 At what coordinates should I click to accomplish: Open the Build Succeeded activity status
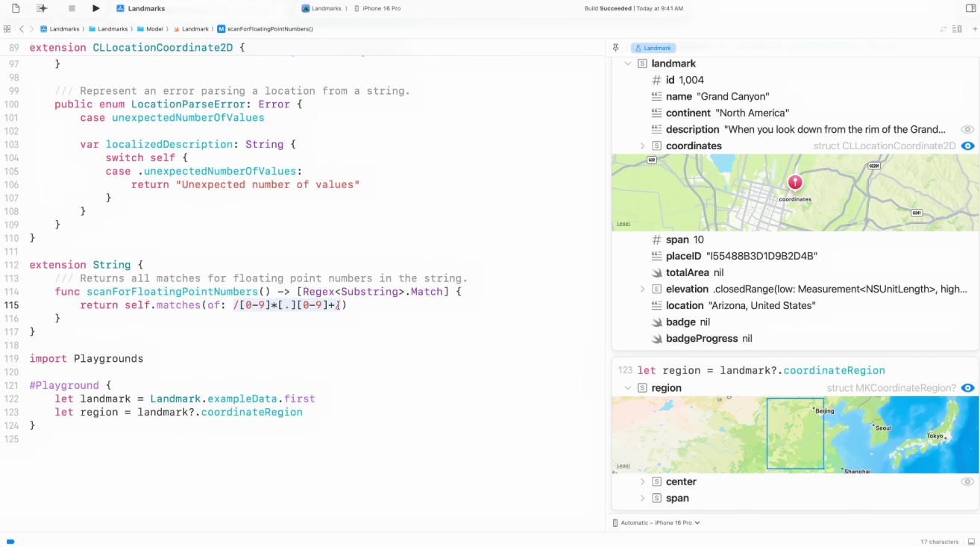[633, 8]
